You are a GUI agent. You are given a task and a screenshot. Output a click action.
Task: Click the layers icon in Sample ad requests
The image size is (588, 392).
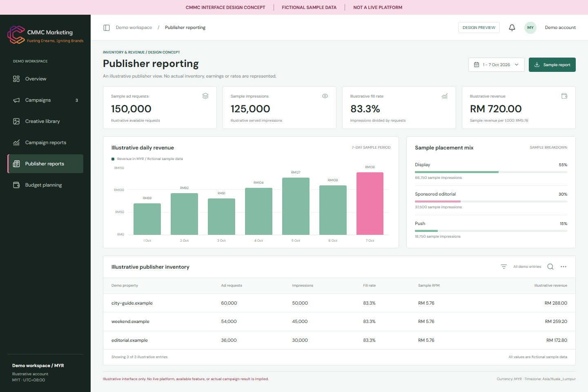(x=205, y=96)
